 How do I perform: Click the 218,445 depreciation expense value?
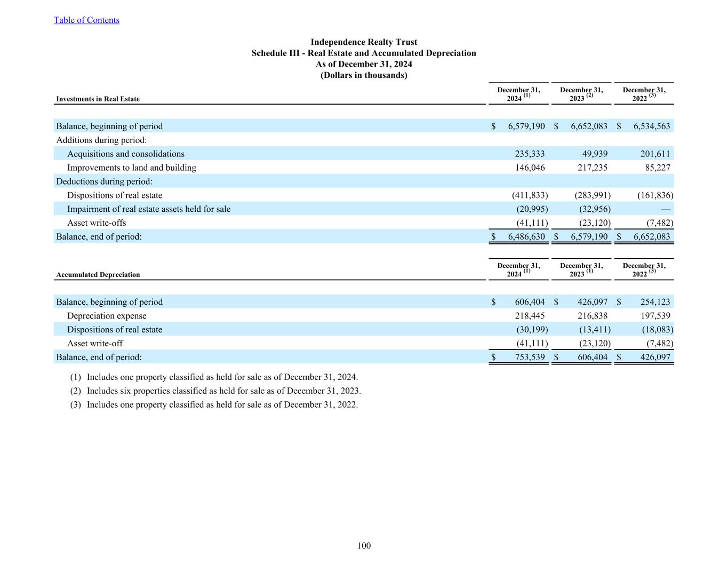pyautogui.click(x=530, y=316)
